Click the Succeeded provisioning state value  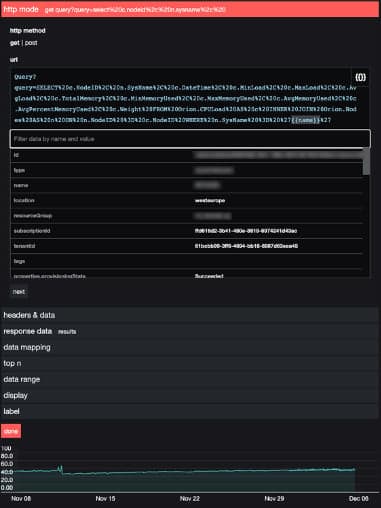(x=209, y=276)
